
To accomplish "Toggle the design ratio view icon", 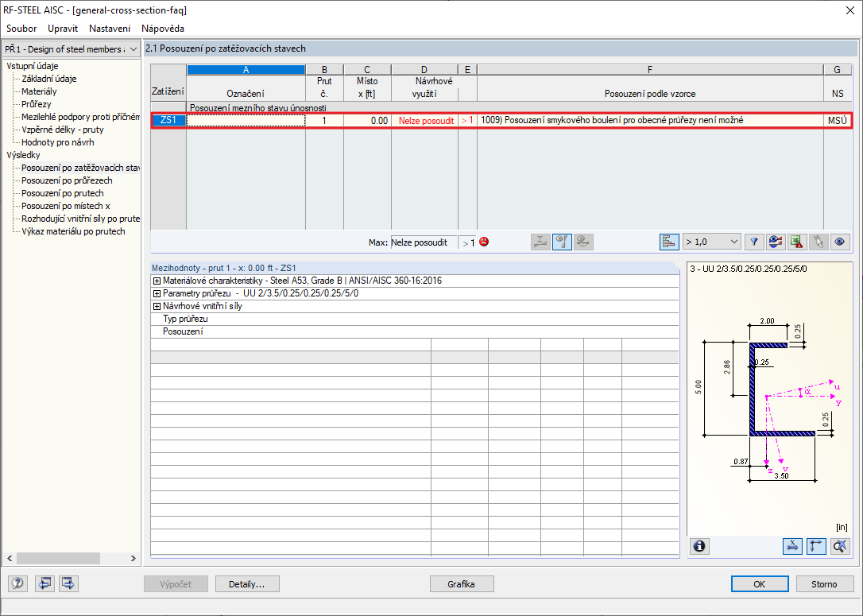I will coord(562,242).
